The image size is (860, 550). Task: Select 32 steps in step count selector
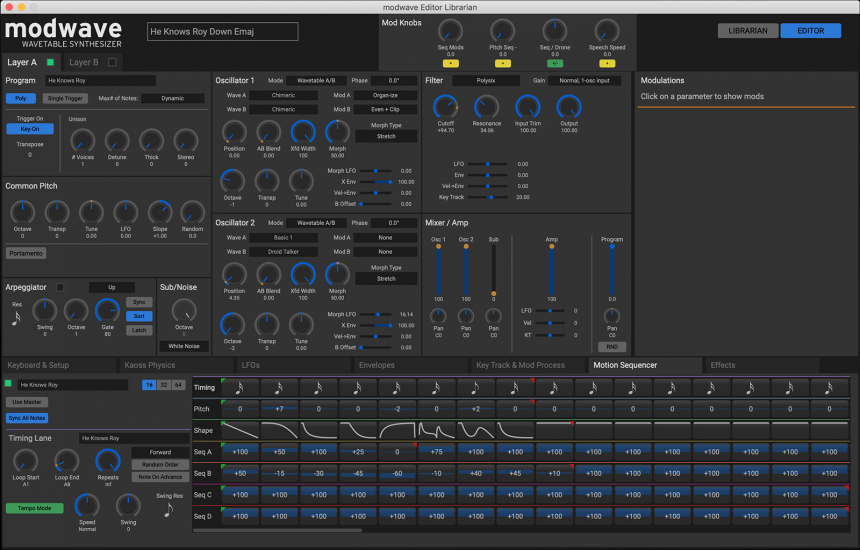click(163, 385)
